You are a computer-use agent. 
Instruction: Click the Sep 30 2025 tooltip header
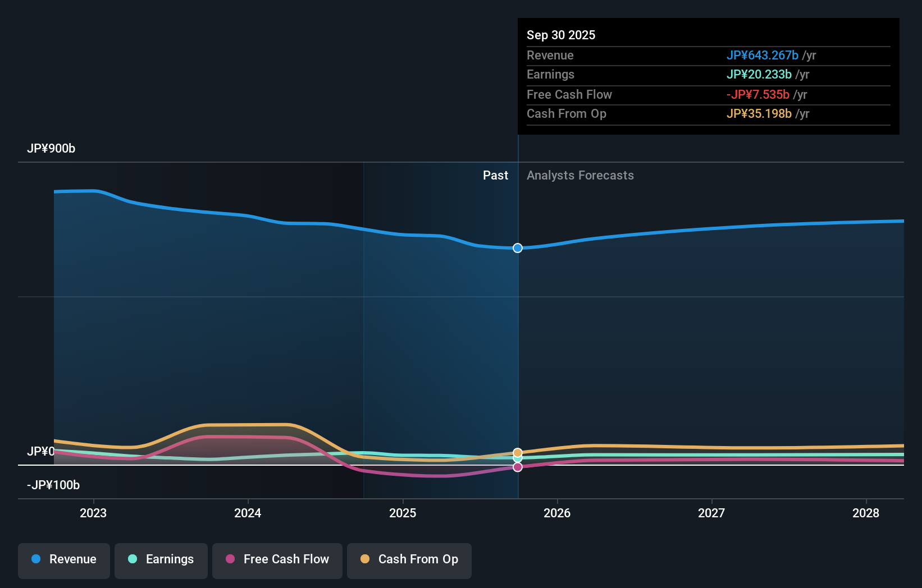click(x=560, y=35)
